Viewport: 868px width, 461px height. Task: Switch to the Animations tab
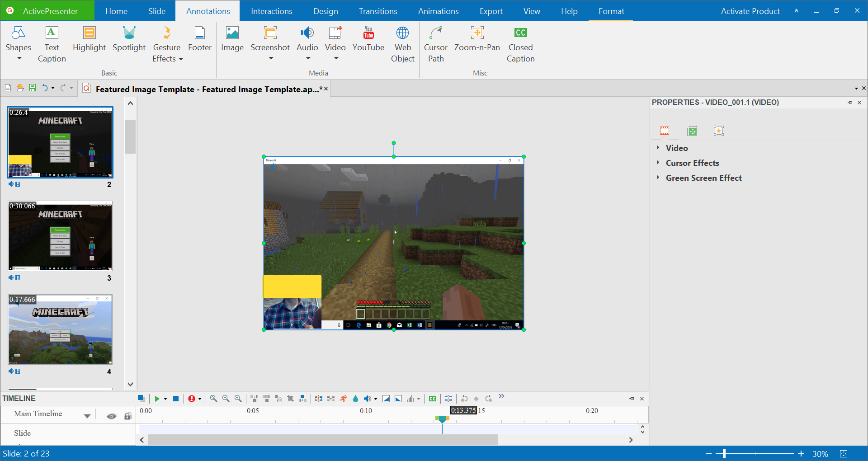[438, 11]
